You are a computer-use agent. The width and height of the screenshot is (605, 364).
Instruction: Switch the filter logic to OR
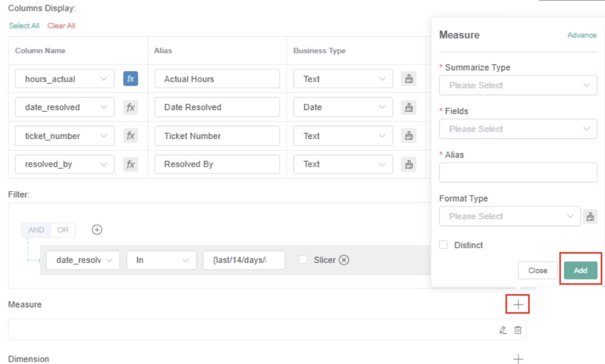coord(62,230)
